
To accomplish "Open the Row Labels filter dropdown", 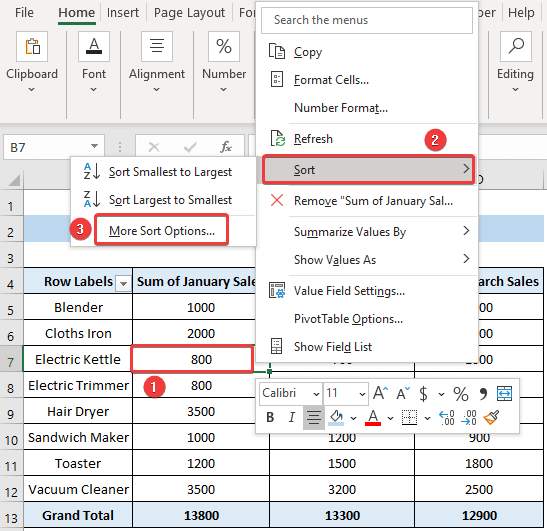I will coord(123,283).
